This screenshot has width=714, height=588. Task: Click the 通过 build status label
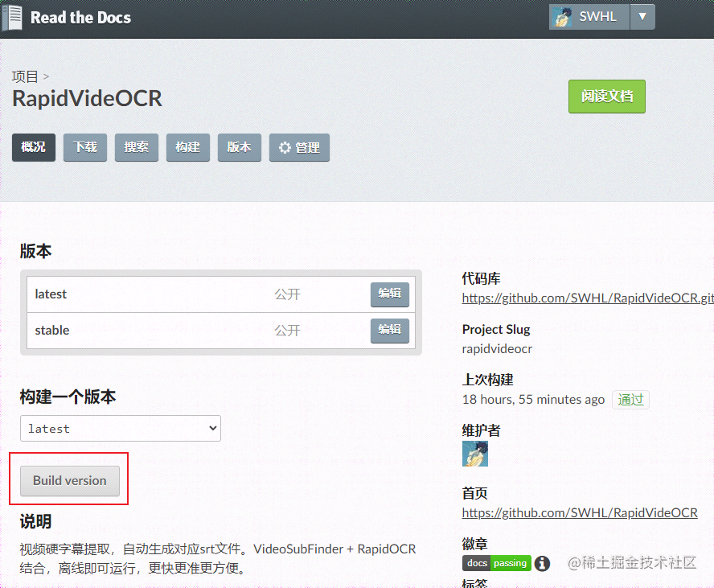click(630, 400)
